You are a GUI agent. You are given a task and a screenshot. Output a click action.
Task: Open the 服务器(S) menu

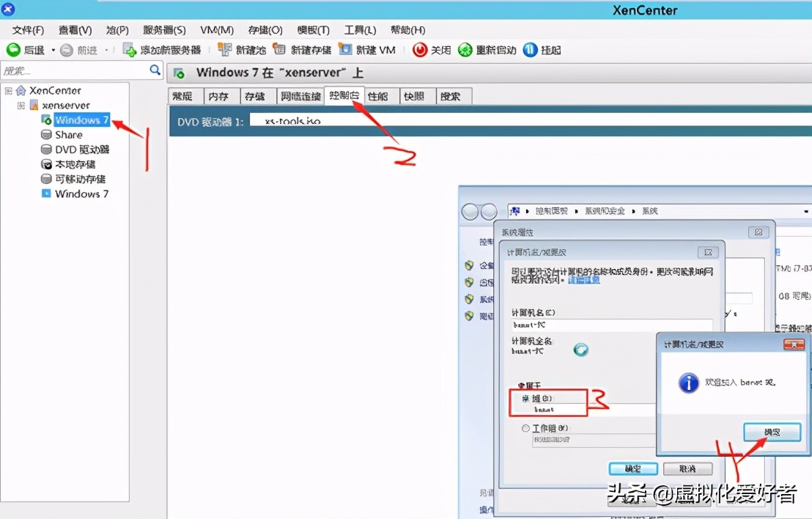[x=165, y=30]
